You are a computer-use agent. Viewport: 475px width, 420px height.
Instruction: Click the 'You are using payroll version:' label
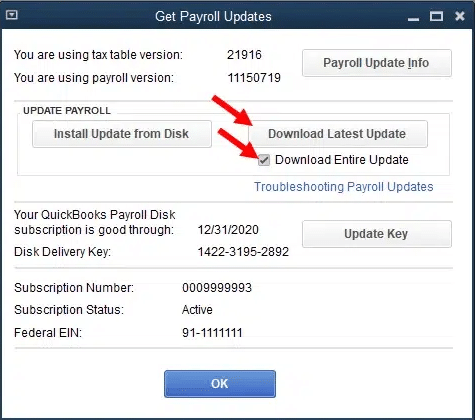click(94, 78)
